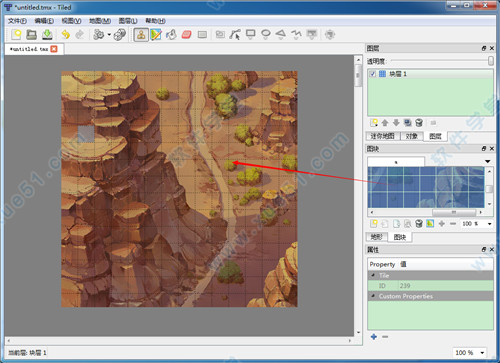Select the Insert Polygon triangle tool
The height and width of the screenshot is (363, 500).
click(x=281, y=34)
